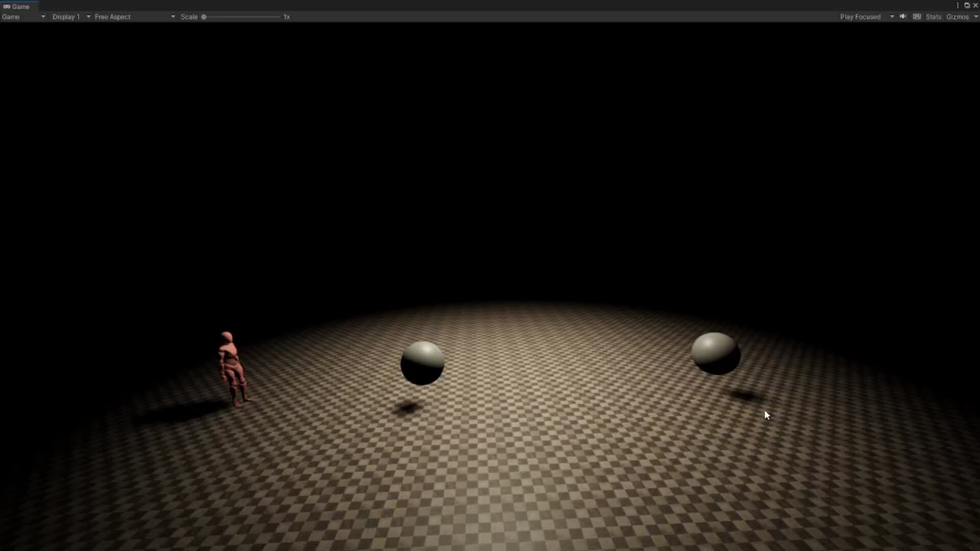This screenshot has height=551, width=980.
Task: Show the Stats overlay
Action: pyautogui.click(x=934, y=16)
